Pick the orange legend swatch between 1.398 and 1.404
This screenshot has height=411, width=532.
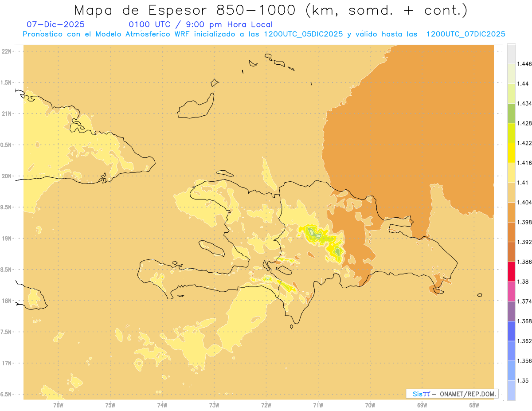coord(511,212)
